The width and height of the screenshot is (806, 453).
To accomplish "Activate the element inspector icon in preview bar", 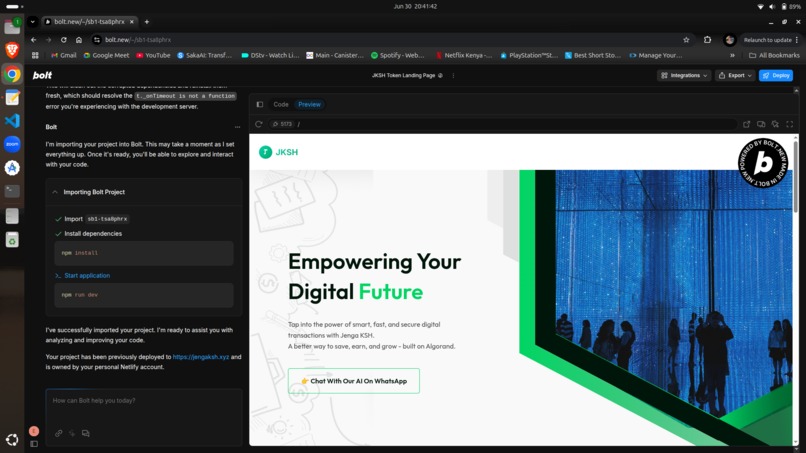I will [x=775, y=124].
